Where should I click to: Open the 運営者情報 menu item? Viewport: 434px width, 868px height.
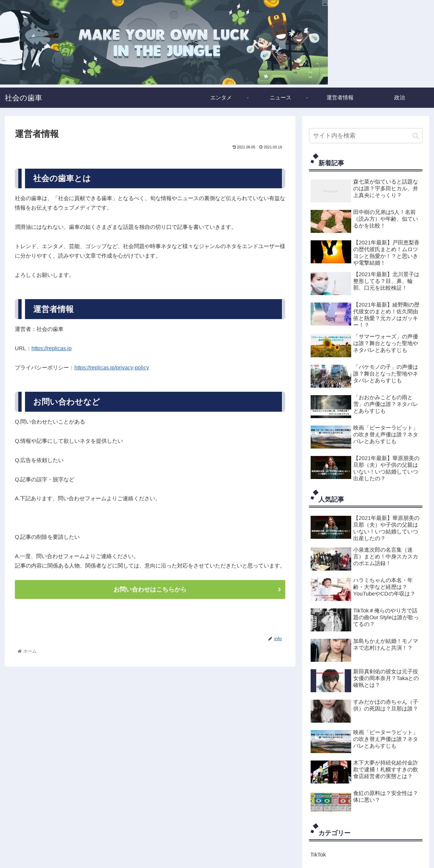point(340,98)
